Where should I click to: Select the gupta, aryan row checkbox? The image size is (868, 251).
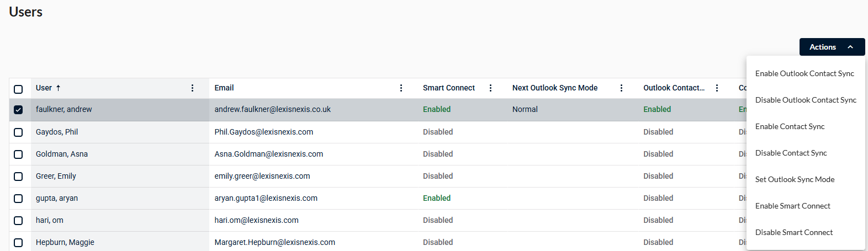tap(18, 199)
